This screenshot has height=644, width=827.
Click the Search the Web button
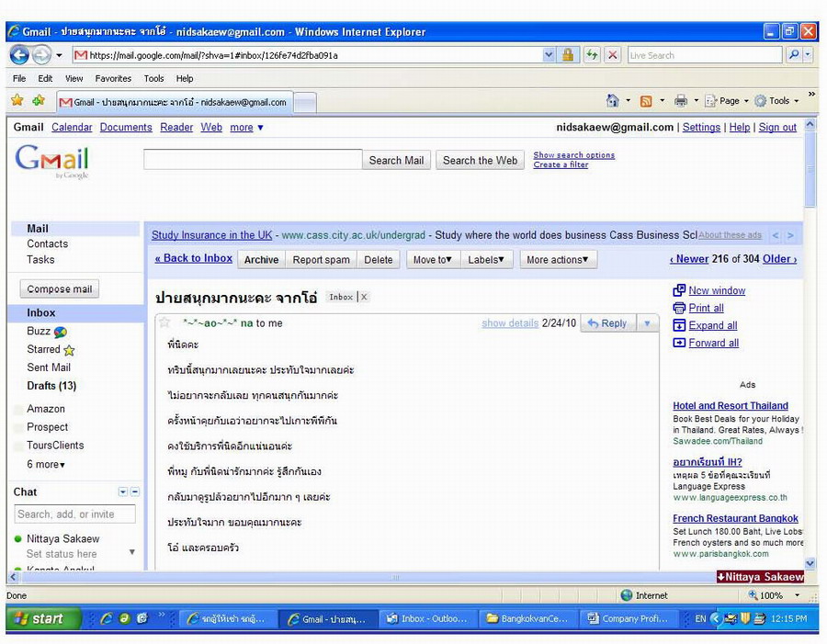coord(480,161)
